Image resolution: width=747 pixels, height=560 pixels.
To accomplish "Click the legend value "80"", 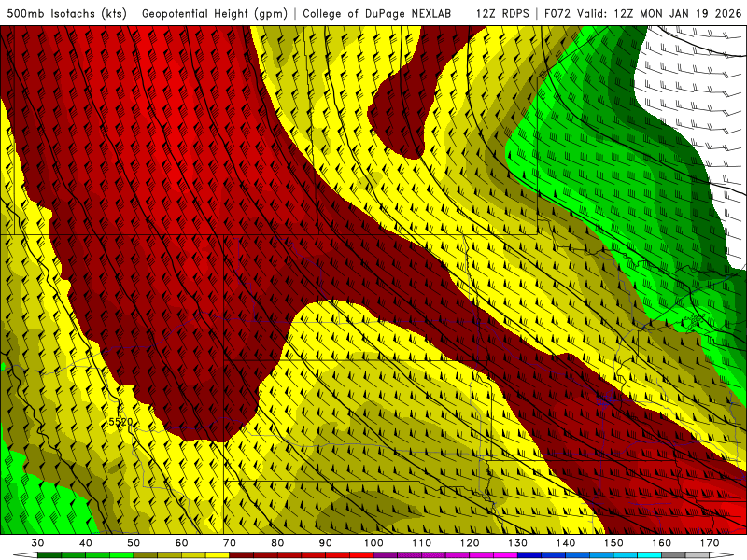I will click(x=277, y=543).
